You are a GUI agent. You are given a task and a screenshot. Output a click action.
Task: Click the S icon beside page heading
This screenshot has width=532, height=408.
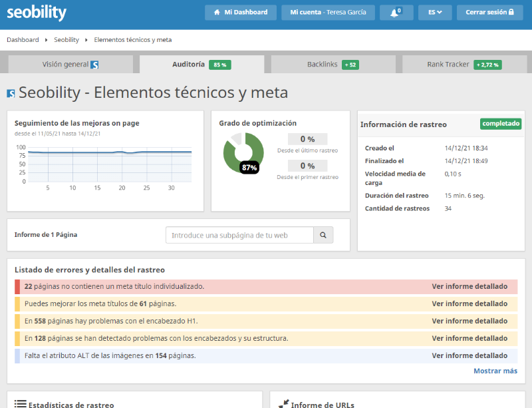[11, 93]
